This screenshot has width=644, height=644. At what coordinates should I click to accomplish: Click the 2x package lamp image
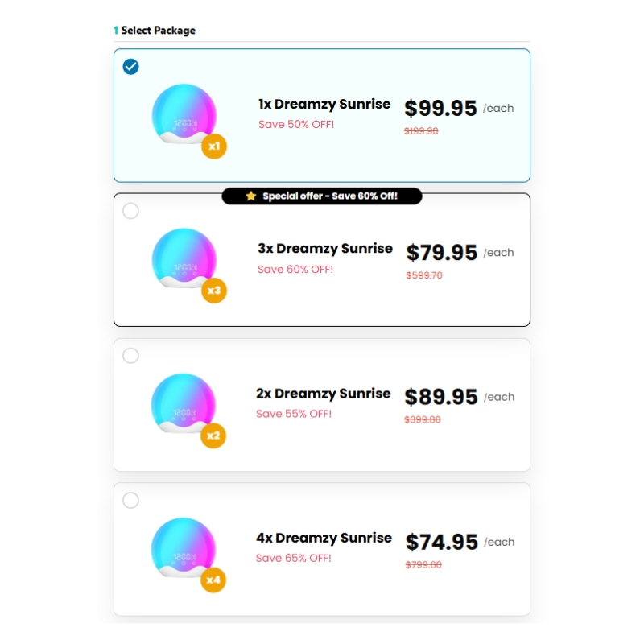[x=184, y=403]
